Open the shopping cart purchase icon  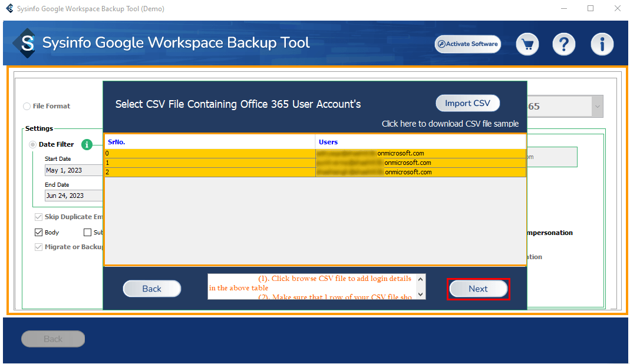[x=527, y=44]
